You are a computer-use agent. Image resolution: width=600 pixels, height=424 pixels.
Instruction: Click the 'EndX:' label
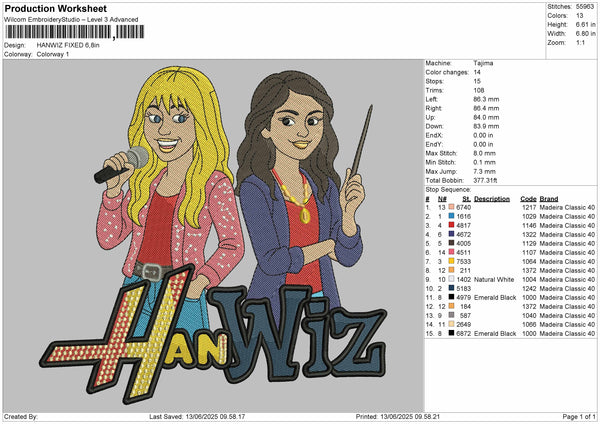point(434,135)
